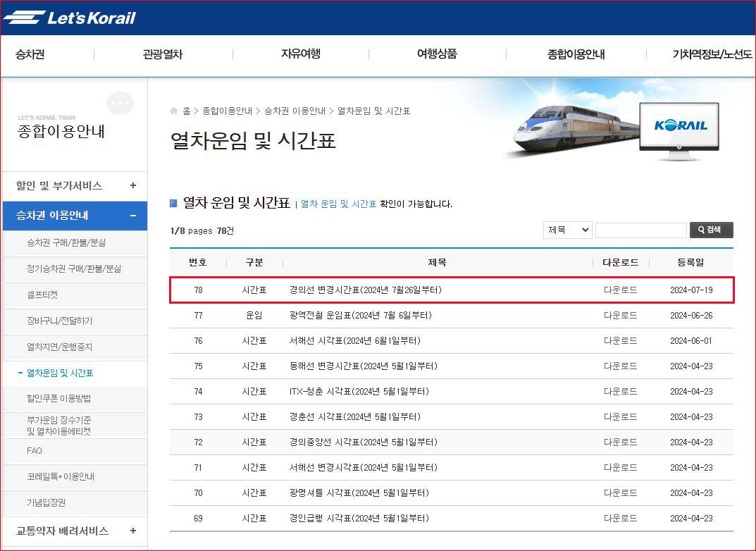Click the speech bubble icon in sidebar

[120, 104]
